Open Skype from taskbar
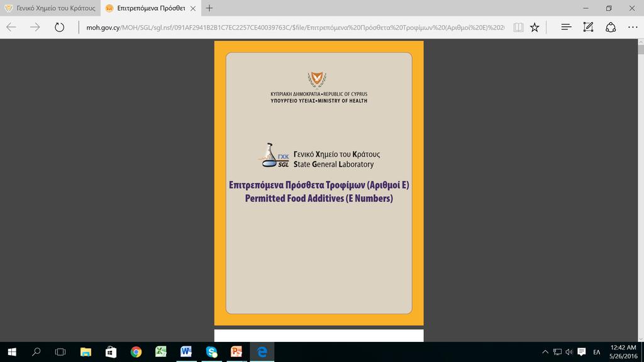This screenshot has height=362, width=644. [x=211, y=352]
